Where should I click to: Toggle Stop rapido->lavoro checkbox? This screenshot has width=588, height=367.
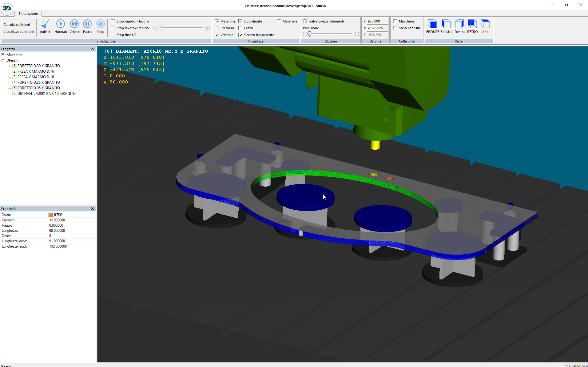click(x=113, y=21)
